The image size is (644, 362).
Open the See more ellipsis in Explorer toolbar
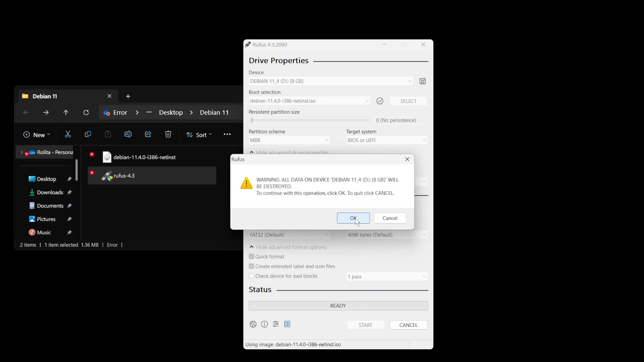(227, 134)
